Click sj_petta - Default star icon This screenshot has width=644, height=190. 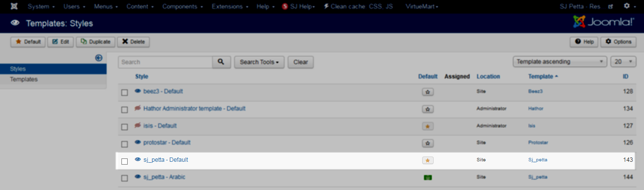click(428, 160)
